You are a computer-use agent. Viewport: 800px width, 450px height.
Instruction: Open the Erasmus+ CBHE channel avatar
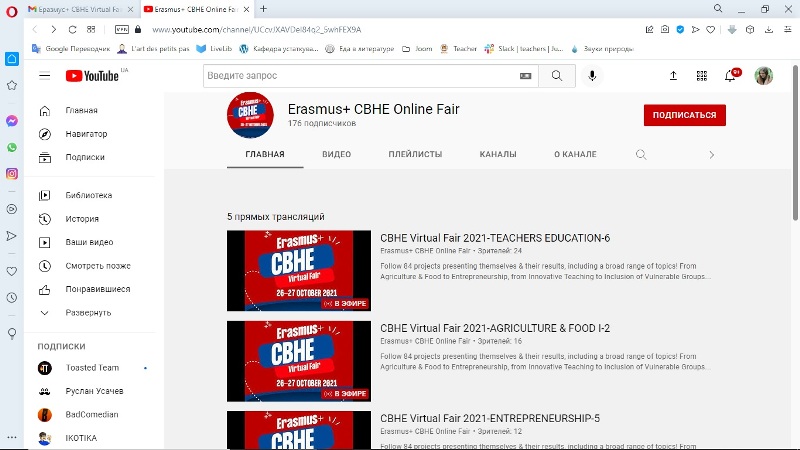pyautogui.click(x=250, y=115)
